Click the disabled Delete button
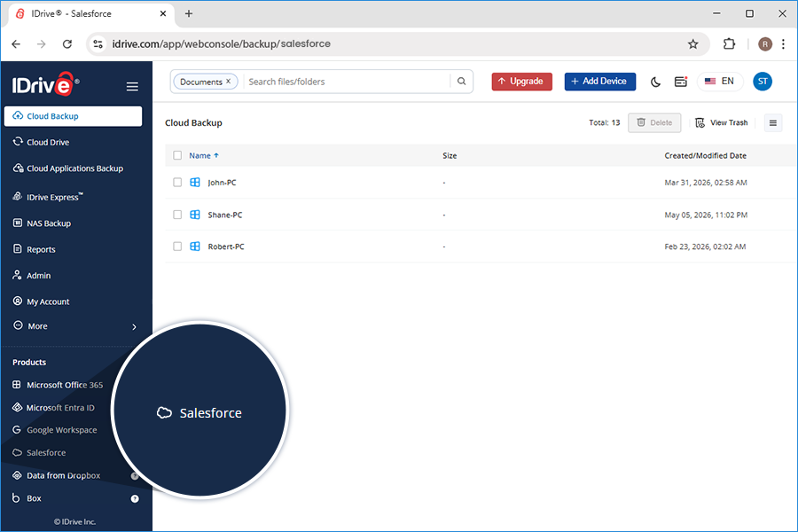The height and width of the screenshot is (532, 798). pos(654,122)
